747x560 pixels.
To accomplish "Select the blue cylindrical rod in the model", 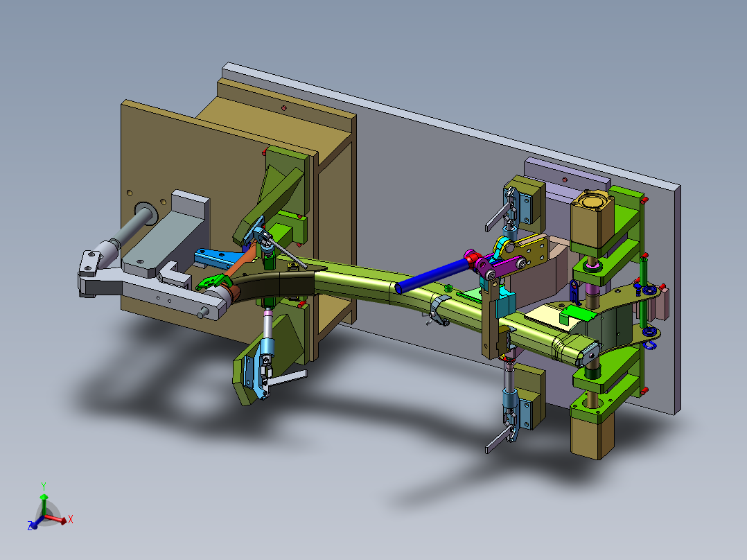I will [x=431, y=276].
